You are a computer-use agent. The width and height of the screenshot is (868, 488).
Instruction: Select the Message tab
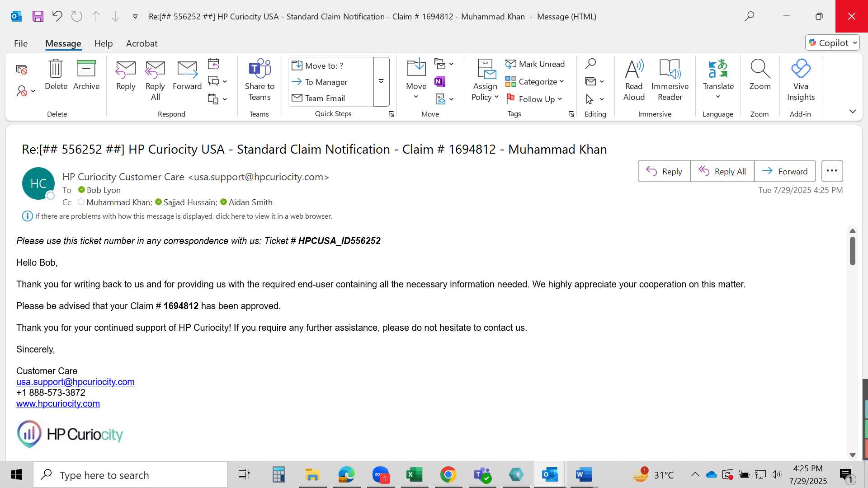63,43
